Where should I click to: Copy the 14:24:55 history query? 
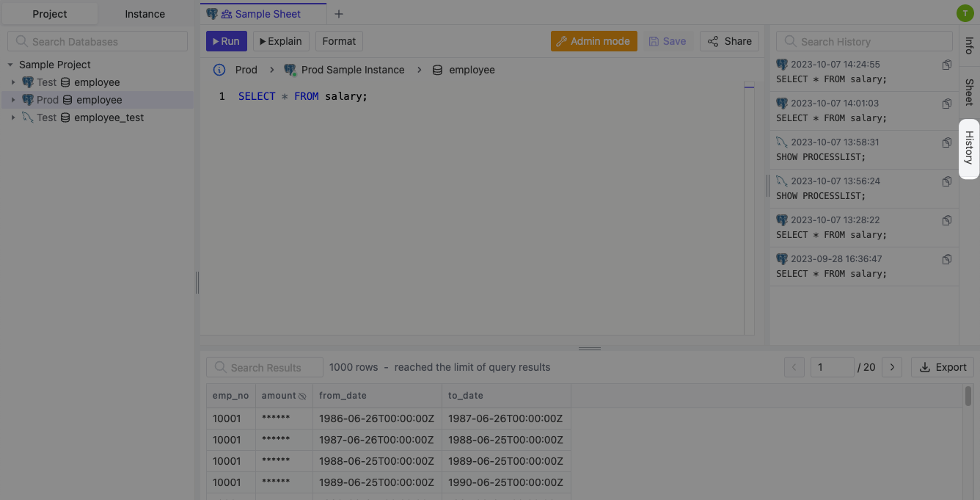tap(947, 65)
